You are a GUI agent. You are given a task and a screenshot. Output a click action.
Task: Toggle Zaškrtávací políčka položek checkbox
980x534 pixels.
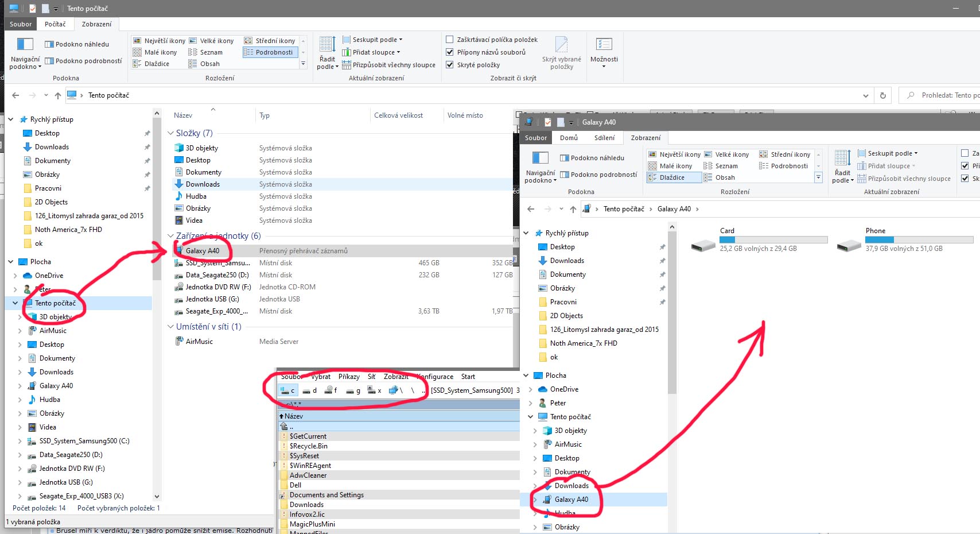[x=450, y=40]
